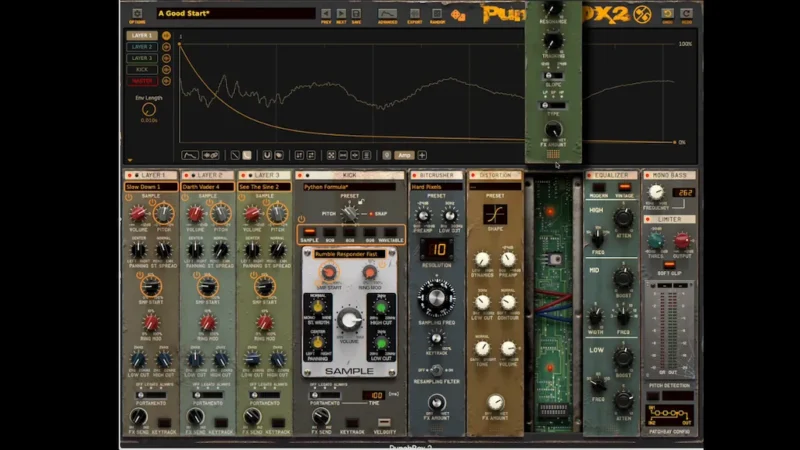Toggle Distortion module power LED
This screenshot has height=450, width=800.
click(473, 176)
